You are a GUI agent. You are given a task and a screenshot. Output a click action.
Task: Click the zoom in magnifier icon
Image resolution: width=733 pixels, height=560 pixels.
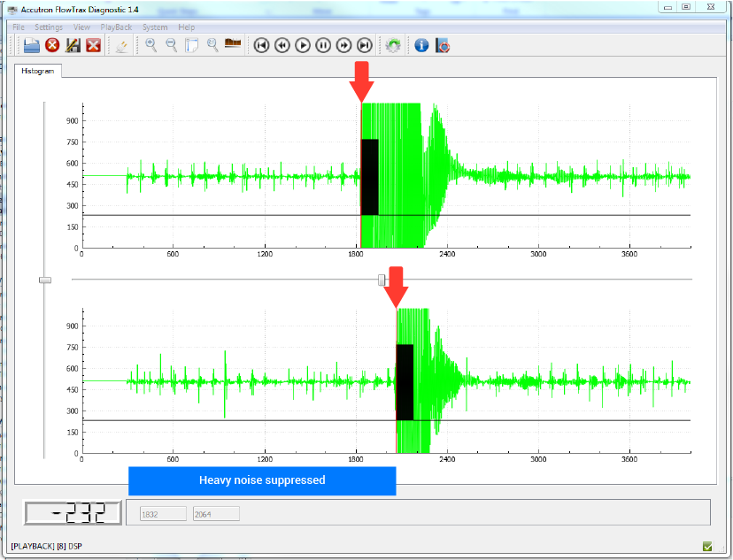(x=150, y=45)
